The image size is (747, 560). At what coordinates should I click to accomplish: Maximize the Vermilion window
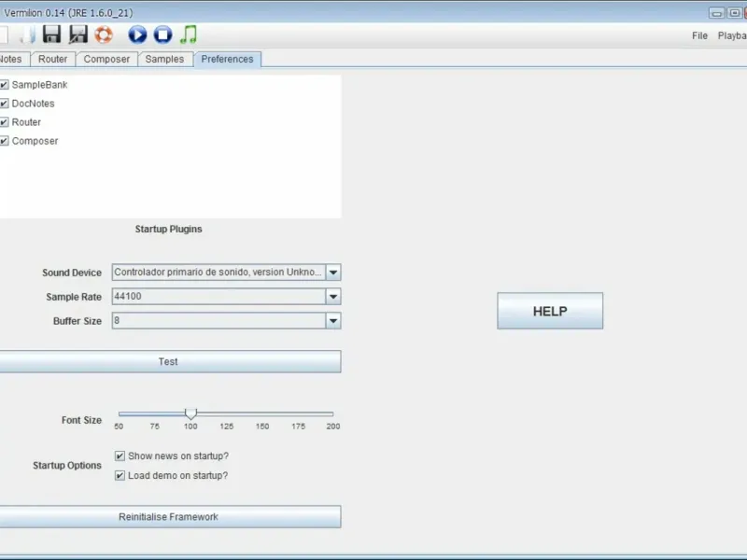[x=734, y=13]
